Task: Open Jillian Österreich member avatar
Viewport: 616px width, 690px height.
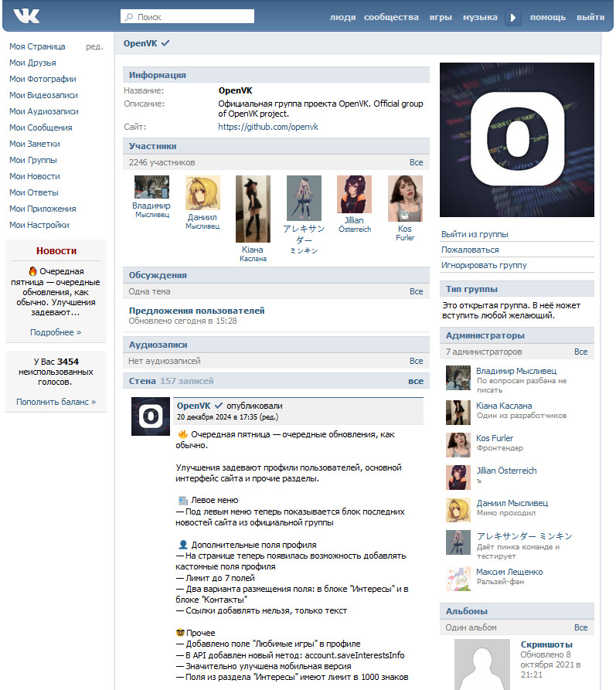Action: click(x=355, y=194)
